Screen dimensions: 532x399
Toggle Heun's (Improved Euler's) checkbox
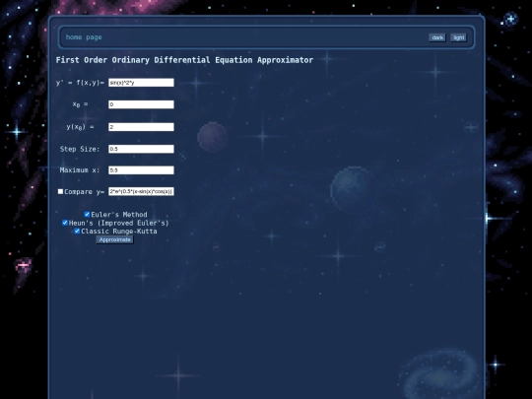pyautogui.click(x=65, y=223)
